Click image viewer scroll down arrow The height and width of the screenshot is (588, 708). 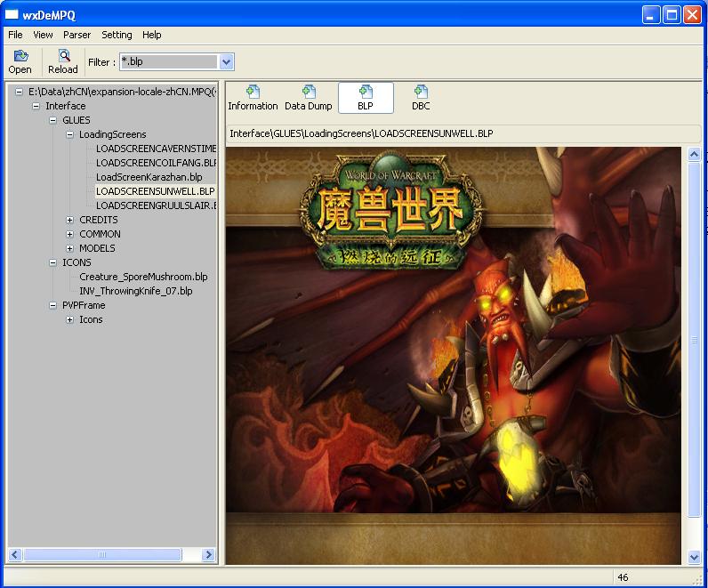tap(694, 557)
